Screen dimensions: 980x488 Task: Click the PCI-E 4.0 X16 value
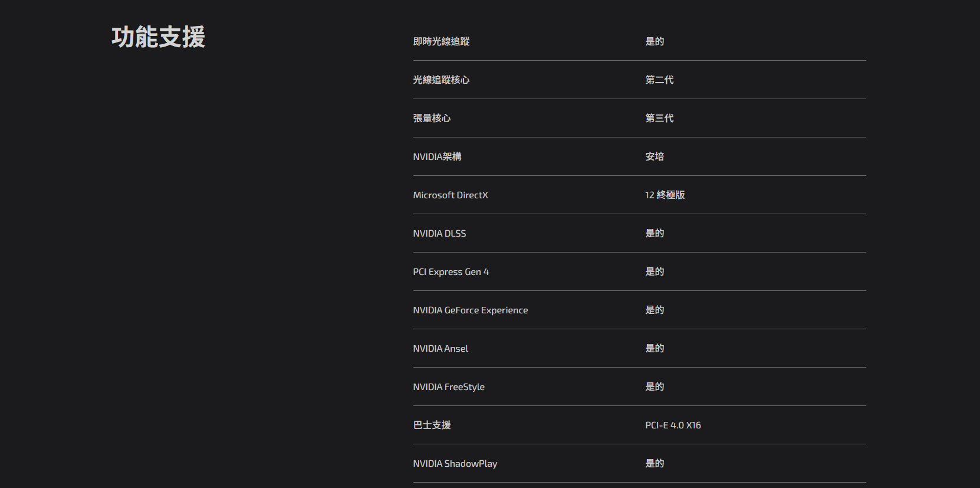pyautogui.click(x=673, y=425)
